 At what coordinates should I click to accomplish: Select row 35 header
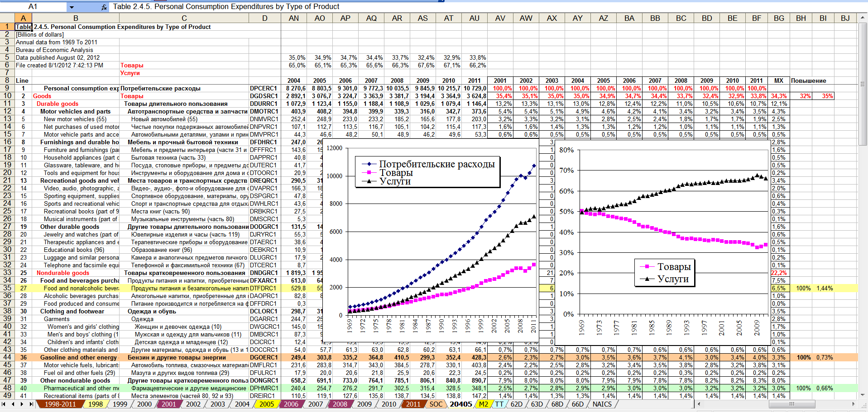tap(7, 288)
